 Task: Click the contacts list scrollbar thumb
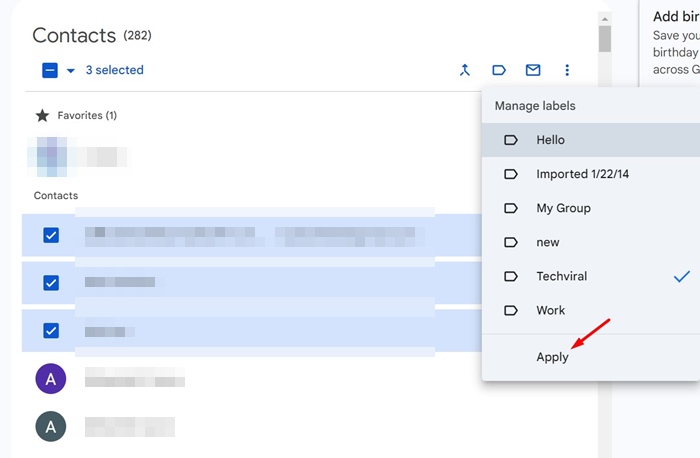click(x=604, y=38)
